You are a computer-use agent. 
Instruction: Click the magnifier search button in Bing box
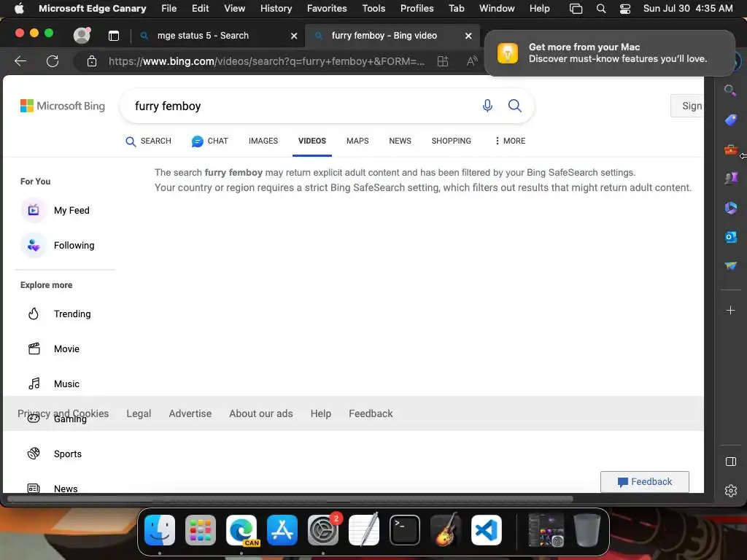point(514,106)
